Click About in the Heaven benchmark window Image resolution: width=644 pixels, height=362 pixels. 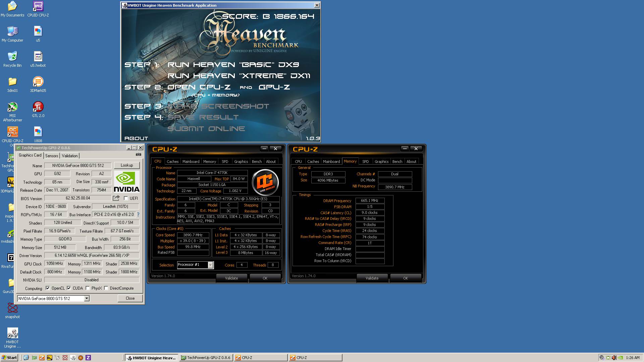[136, 138]
